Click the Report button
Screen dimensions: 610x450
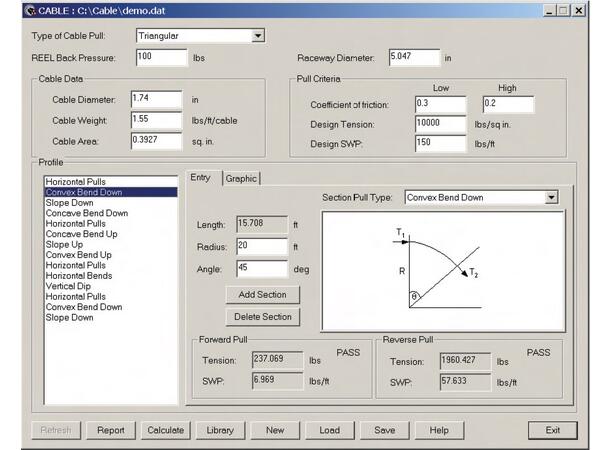(x=111, y=430)
